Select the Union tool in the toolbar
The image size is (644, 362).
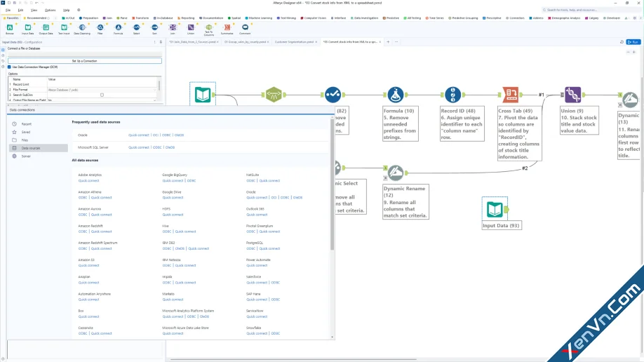pos(191,29)
